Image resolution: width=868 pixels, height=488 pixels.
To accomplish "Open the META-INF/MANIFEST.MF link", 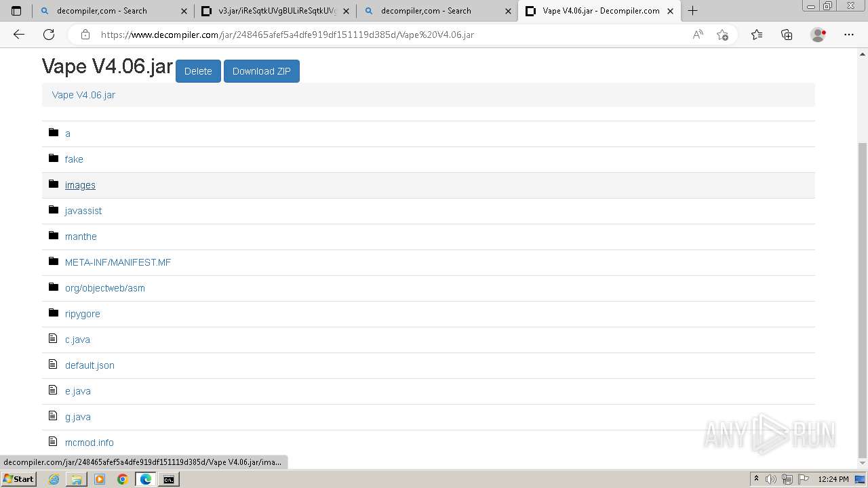I will [x=118, y=262].
